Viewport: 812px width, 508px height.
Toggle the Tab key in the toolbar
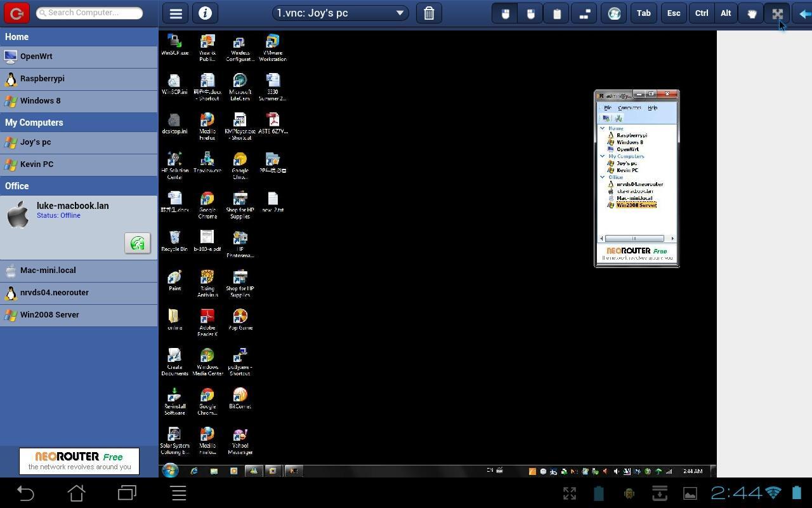coord(643,13)
